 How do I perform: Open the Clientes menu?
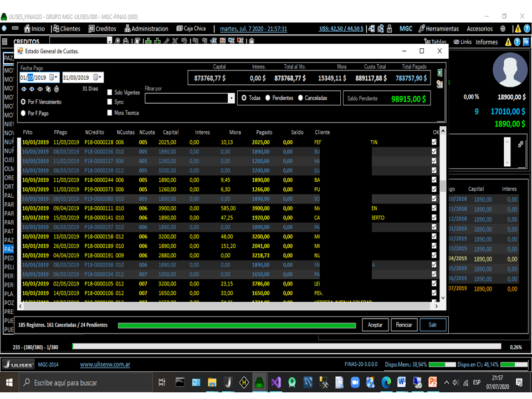(x=66, y=29)
